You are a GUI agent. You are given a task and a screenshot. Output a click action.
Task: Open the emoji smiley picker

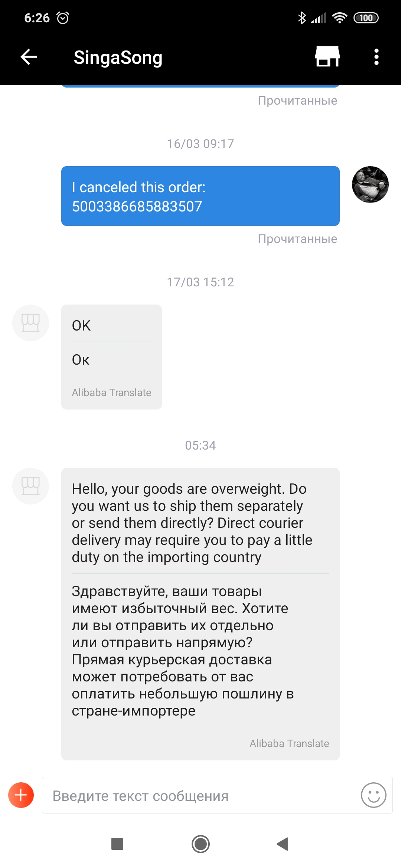pyautogui.click(x=374, y=795)
